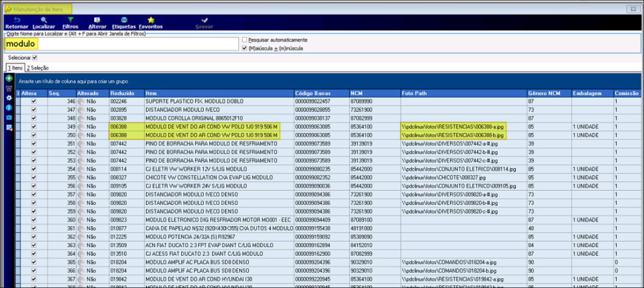Click the Retornar toolbar icon
This screenshot has height=288, width=644.
17,20
